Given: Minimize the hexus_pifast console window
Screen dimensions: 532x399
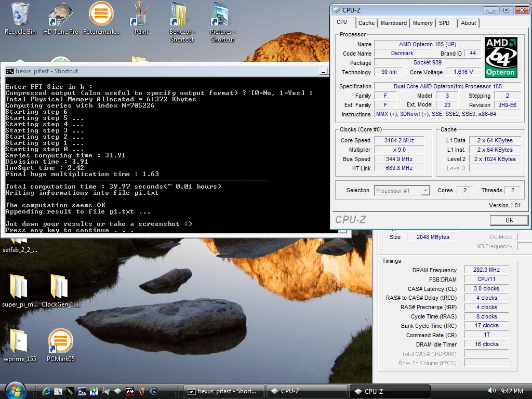Looking at the screenshot, I should [324, 71].
